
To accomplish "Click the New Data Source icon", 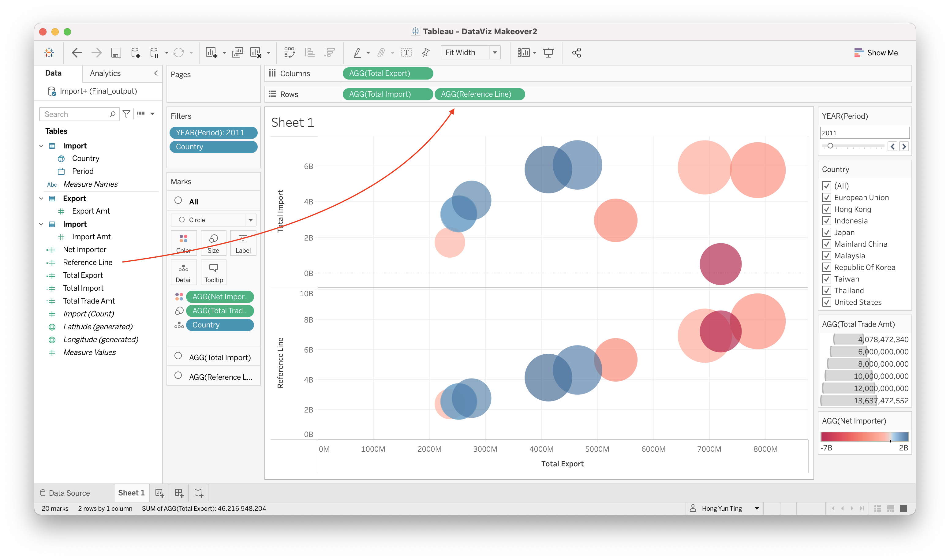I will (x=135, y=53).
